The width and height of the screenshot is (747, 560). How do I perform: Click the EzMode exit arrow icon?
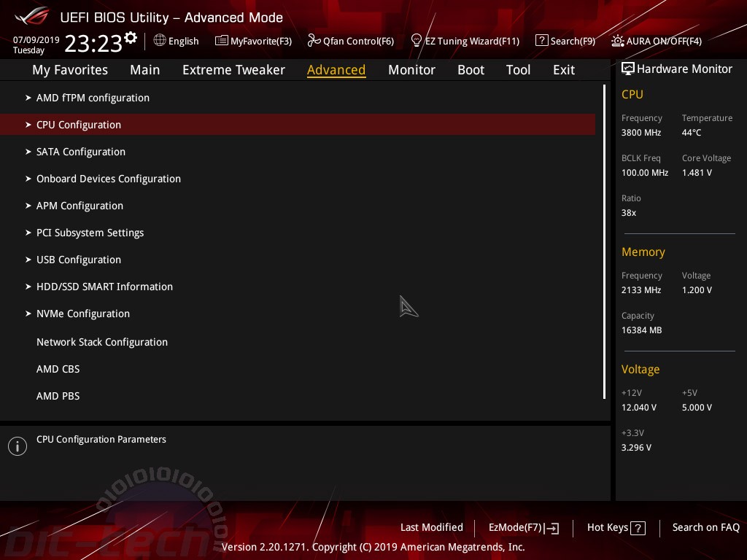coord(551,528)
